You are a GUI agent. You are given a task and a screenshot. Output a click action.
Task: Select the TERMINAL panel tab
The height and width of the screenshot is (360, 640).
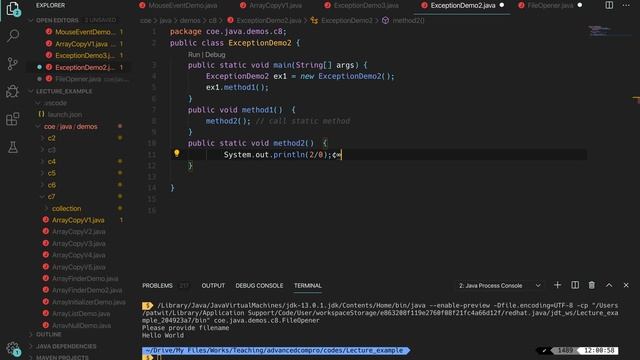pyautogui.click(x=308, y=286)
